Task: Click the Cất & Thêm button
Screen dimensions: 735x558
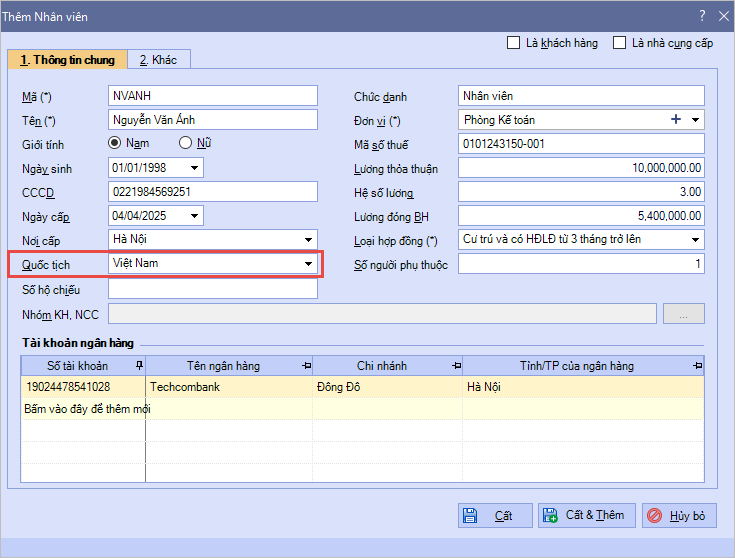Action: [586, 516]
